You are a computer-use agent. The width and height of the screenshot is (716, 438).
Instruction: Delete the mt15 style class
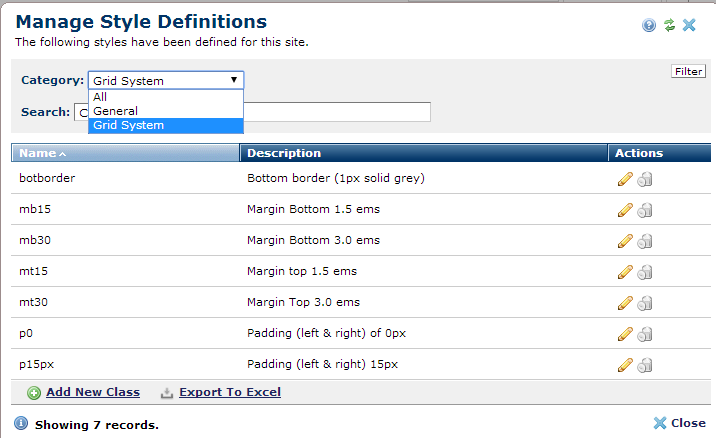(x=645, y=272)
